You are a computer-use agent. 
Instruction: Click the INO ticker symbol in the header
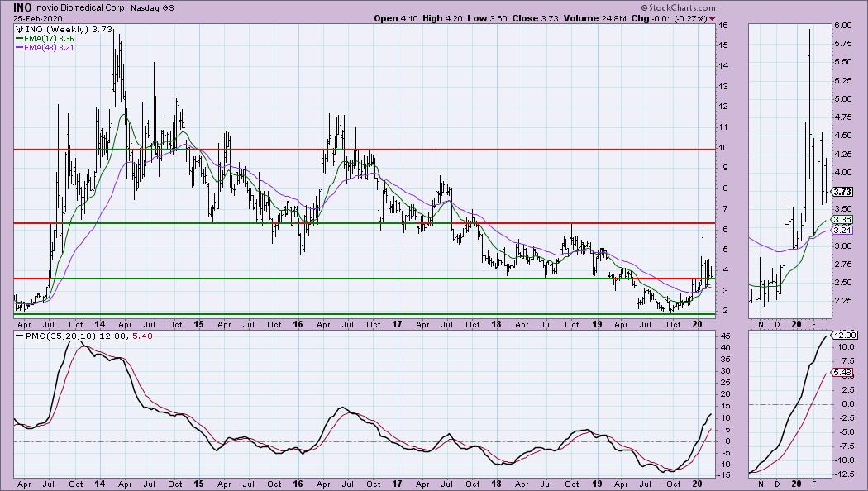(22, 7)
